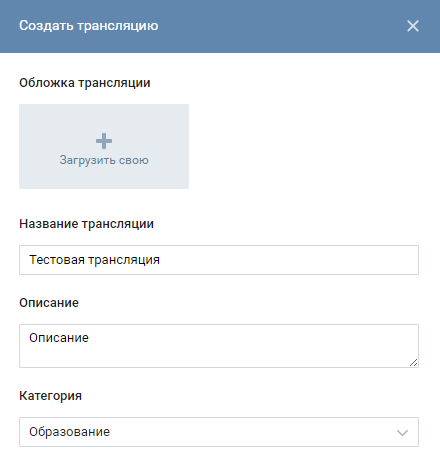This screenshot has height=457, width=440.
Task: Focus the Название трансляции input field
Action: click(x=219, y=260)
